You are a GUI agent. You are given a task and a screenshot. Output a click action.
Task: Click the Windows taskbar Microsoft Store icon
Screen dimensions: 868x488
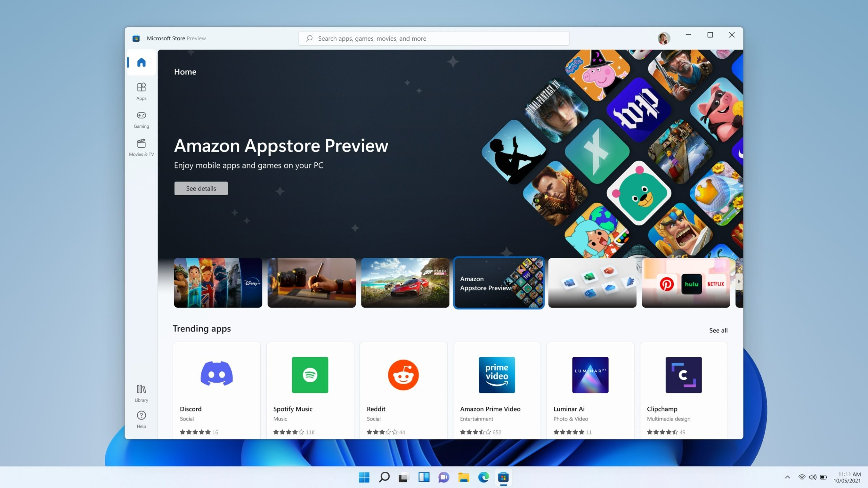point(504,477)
